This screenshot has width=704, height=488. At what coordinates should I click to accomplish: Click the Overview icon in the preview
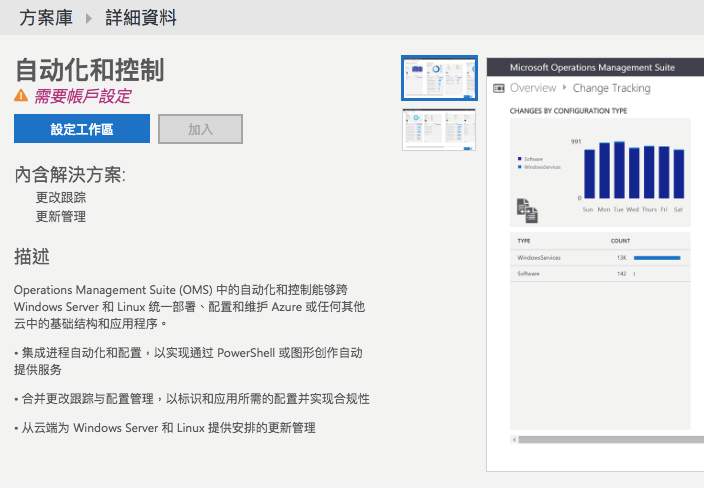(499, 88)
